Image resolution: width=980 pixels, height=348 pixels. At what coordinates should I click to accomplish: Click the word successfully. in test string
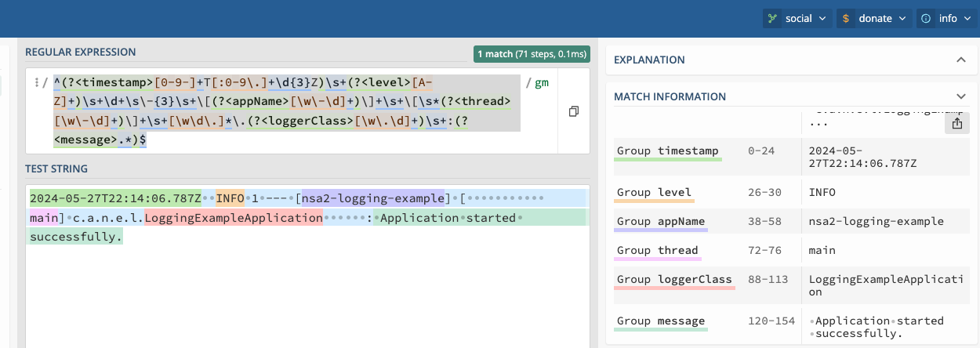76,236
